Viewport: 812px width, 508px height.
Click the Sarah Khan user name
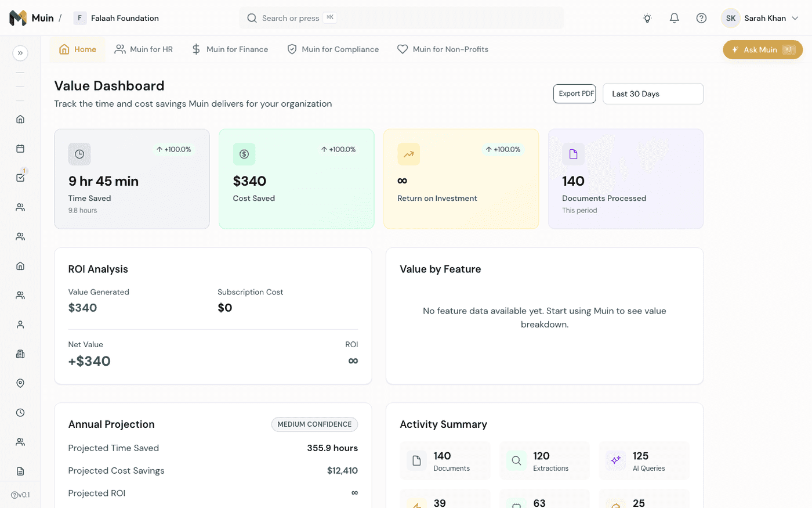pyautogui.click(x=765, y=18)
